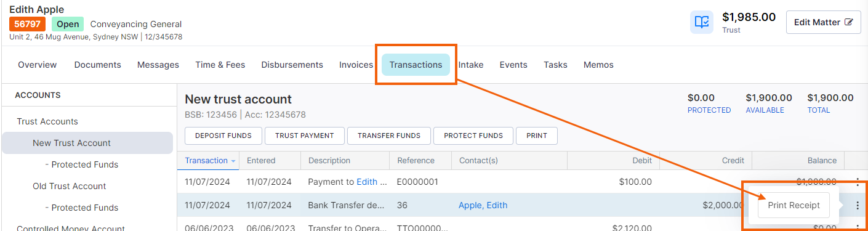868x231 pixels.
Task: Open the Time & Fees tab
Action: pyautogui.click(x=220, y=65)
